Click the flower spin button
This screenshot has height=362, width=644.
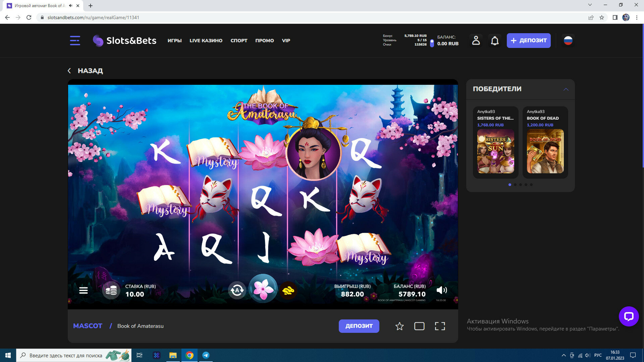(263, 289)
